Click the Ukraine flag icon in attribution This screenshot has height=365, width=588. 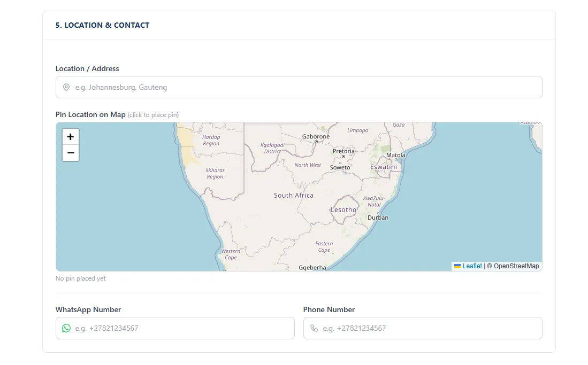point(457,266)
